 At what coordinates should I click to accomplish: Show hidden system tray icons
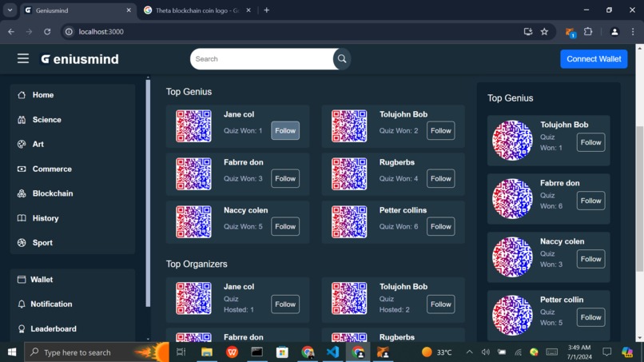[x=470, y=352]
